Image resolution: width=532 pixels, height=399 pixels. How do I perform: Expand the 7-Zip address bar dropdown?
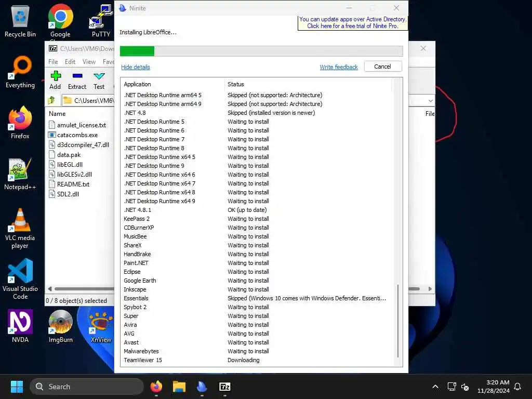(430, 101)
